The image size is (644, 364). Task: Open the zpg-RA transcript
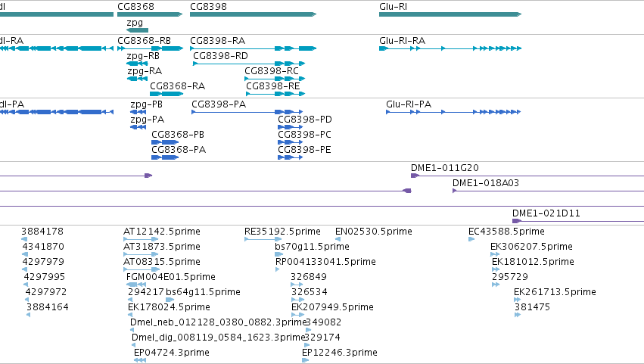coord(137,79)
